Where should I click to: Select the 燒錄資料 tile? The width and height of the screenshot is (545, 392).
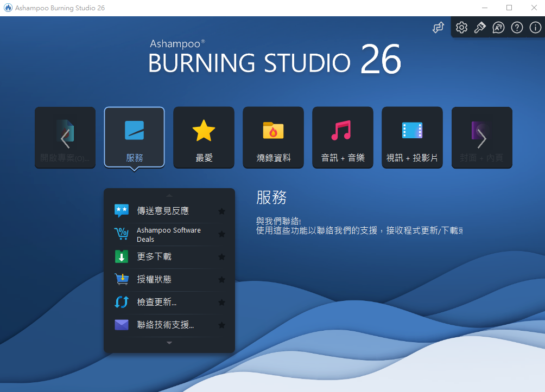273,137
